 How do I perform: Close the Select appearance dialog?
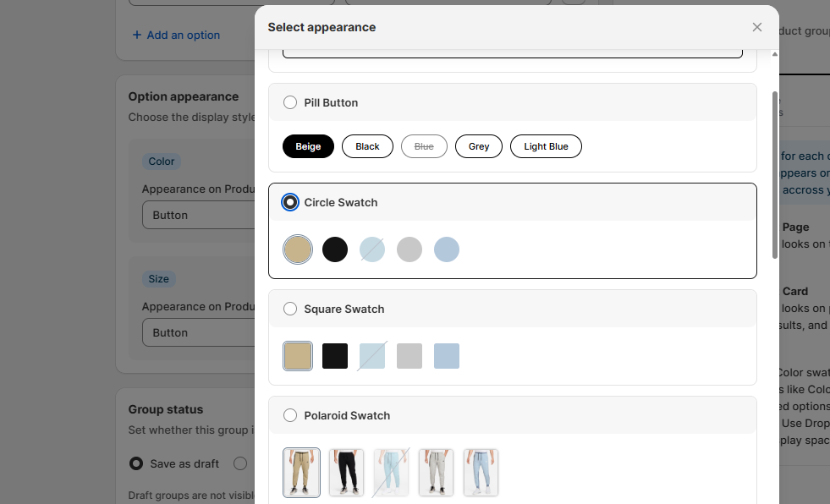(x=757, y=27)
